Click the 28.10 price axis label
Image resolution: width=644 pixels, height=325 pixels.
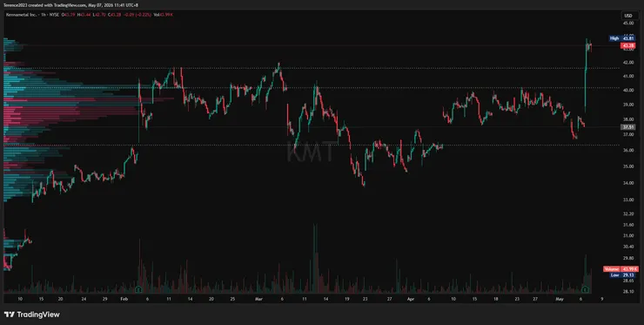coord(628,291)
